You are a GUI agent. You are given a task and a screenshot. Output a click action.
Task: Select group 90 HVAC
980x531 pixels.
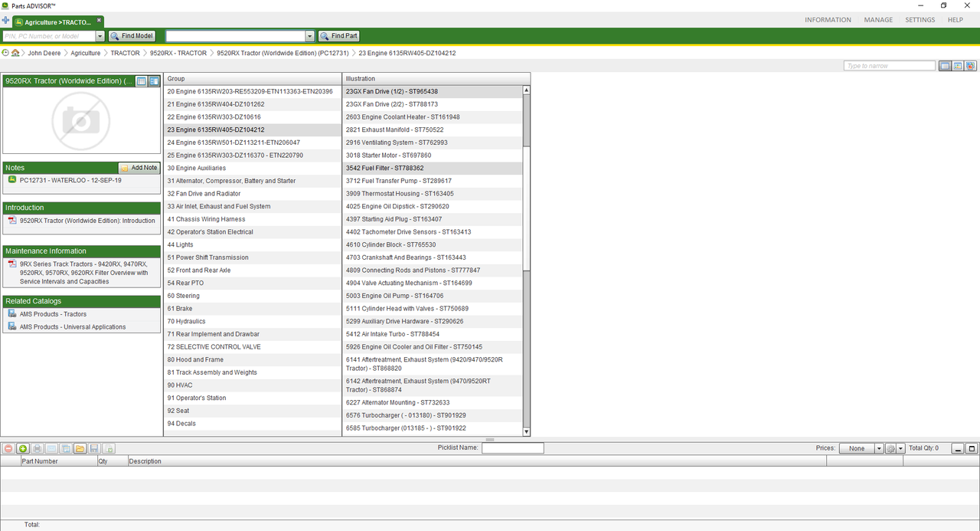[253, 385]
